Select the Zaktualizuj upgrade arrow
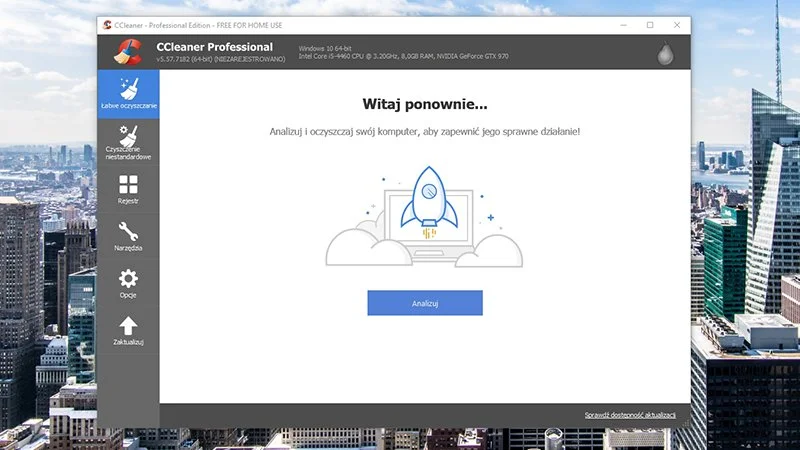 tap(128, 331)
